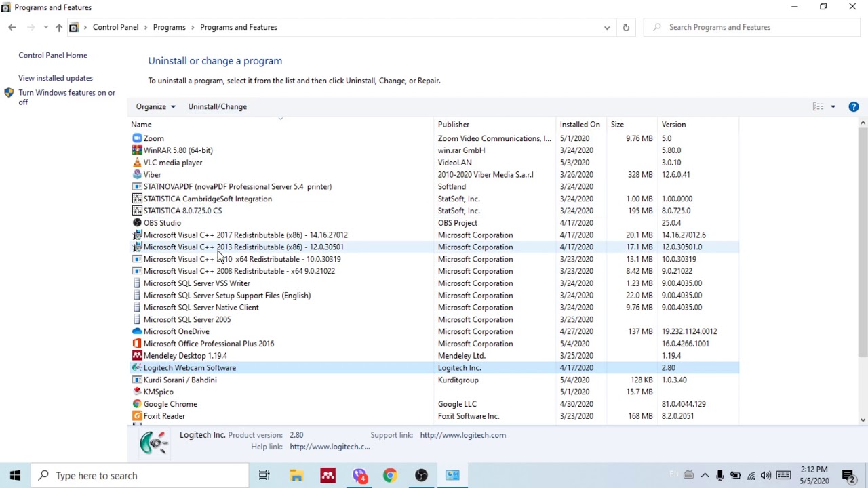
Task: Click the STATISTICA 8.0.725.0 CS icon
Action: tap(137, 211)
